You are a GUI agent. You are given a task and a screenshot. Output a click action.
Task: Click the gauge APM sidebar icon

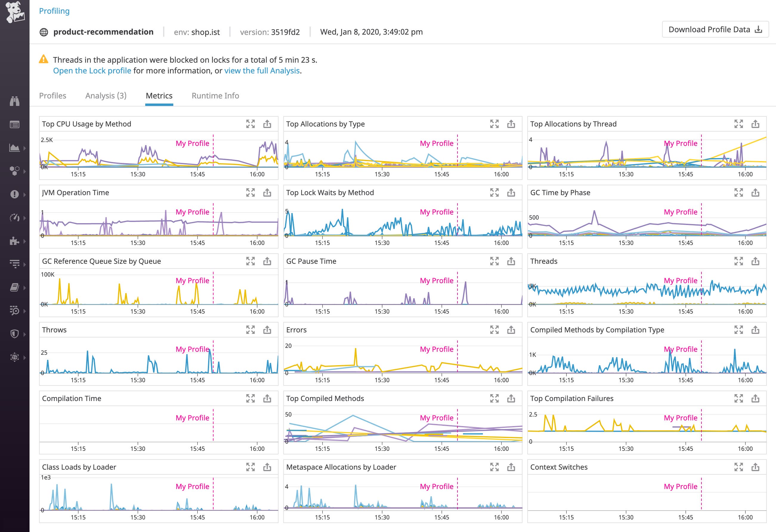(x=14, y=218)
